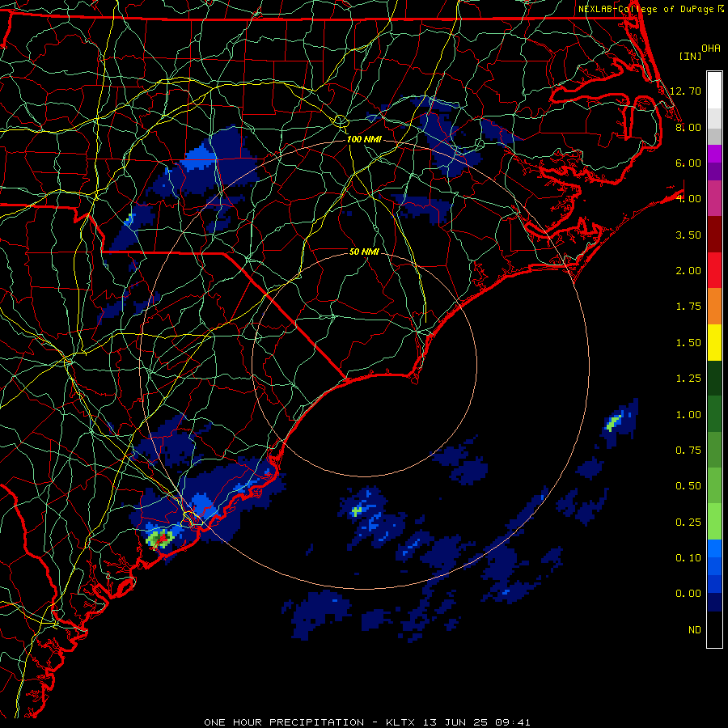Select the bright magenta legend swatch
Screen dimensions: 728x728
click(x=714, y=154)
